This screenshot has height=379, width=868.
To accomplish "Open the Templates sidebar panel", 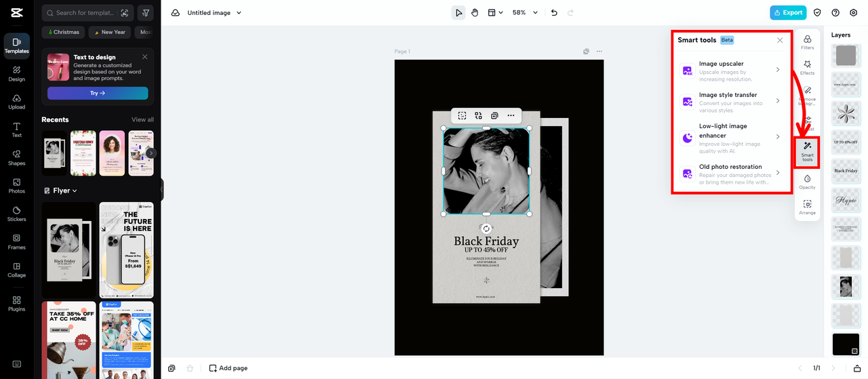I will coord(17,45).
